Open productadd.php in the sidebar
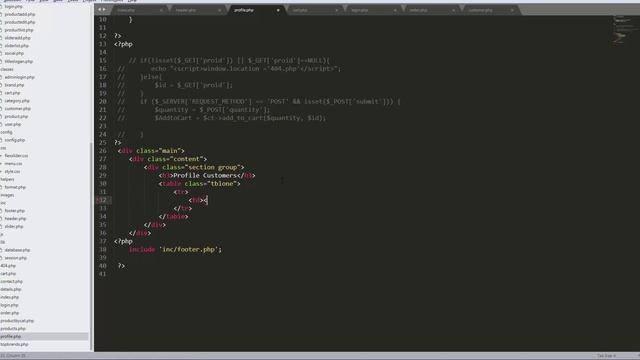This screenshot has width=640, height=360. [20, 14]
